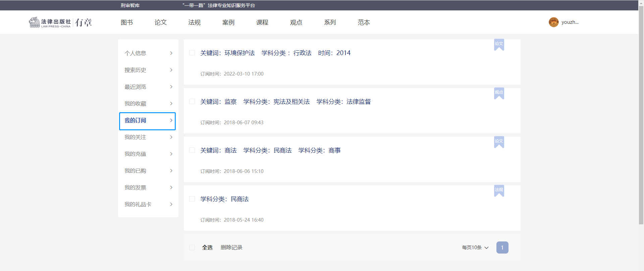644x271 pixels.
Task: Click the 论文 bookmark tag on the 商法 subscription
Action: (499, 142)
